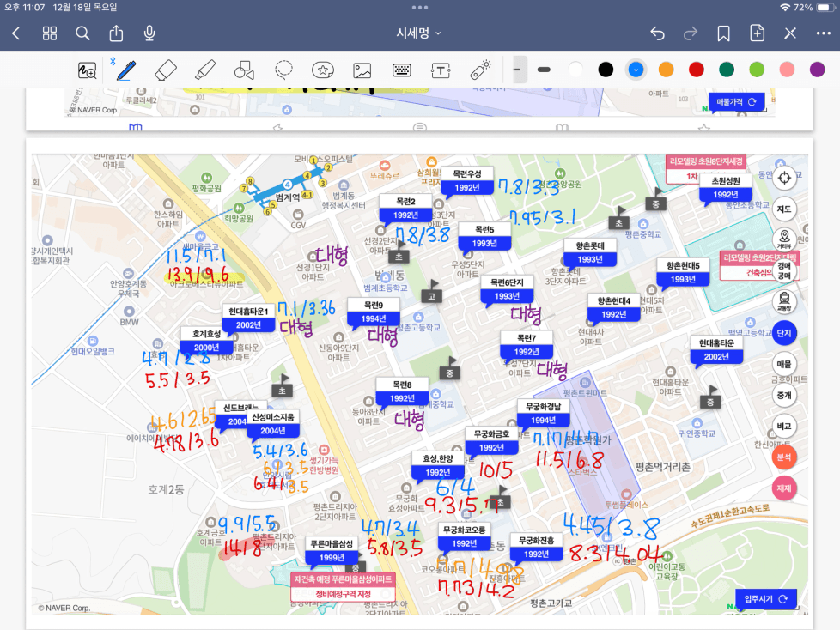The width and height of the screenshot is (840, 630).
Task: Activate the Lasso selection tool
Action: pos(283,70)
